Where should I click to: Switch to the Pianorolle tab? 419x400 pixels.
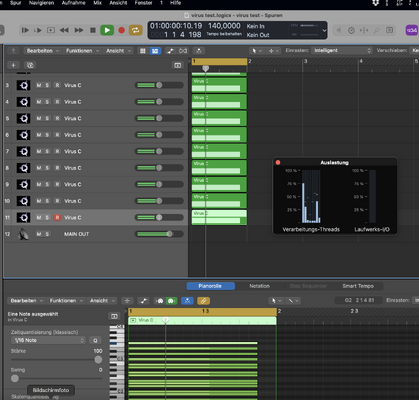point(210,286)
